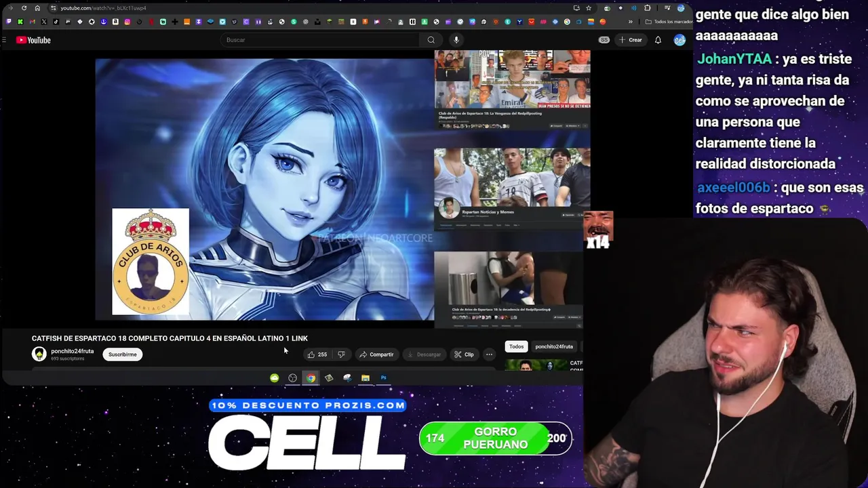868x488 pixels.
Task: Open the ponchito24fruta channel name link
Action: [x=72, y=351]
